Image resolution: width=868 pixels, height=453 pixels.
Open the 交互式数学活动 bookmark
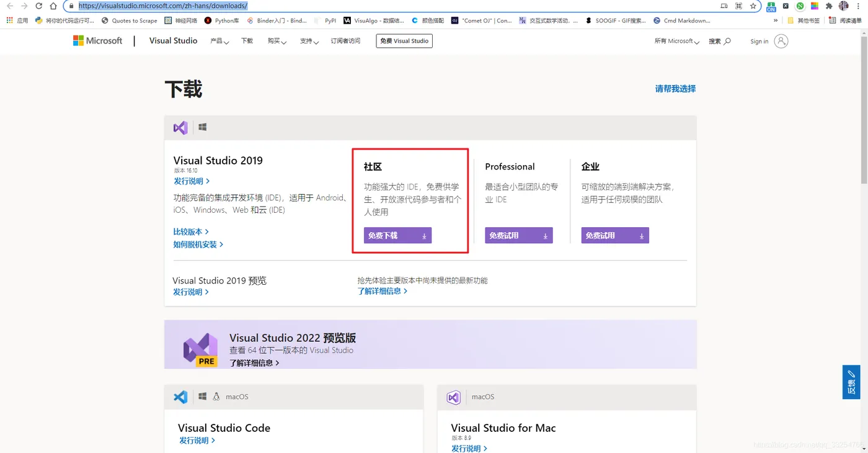(x=548, y=20)
